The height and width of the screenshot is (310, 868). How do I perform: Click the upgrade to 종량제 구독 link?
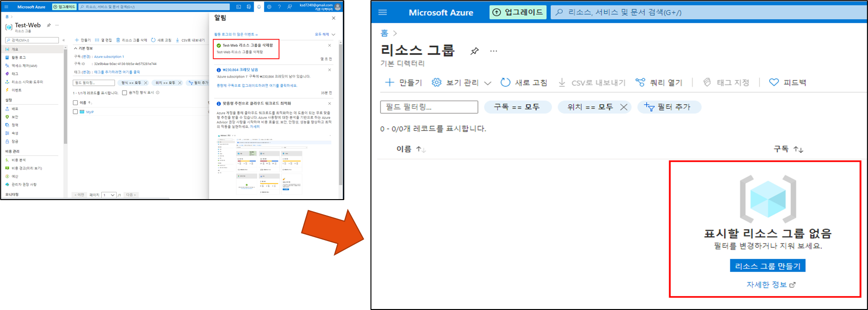click(x=257, y=85)
